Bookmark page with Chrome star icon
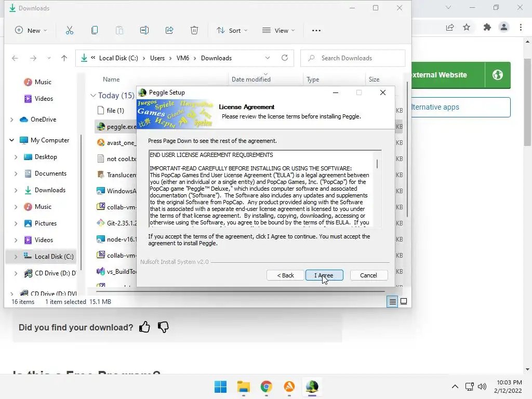 tap(467, 27)
